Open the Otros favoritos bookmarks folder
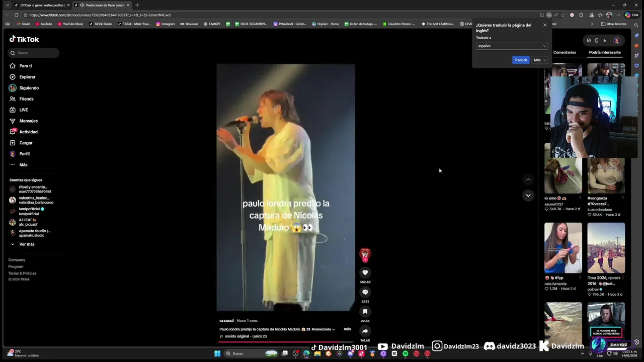Viewport: 644px width, 362px height. [614, 24]
